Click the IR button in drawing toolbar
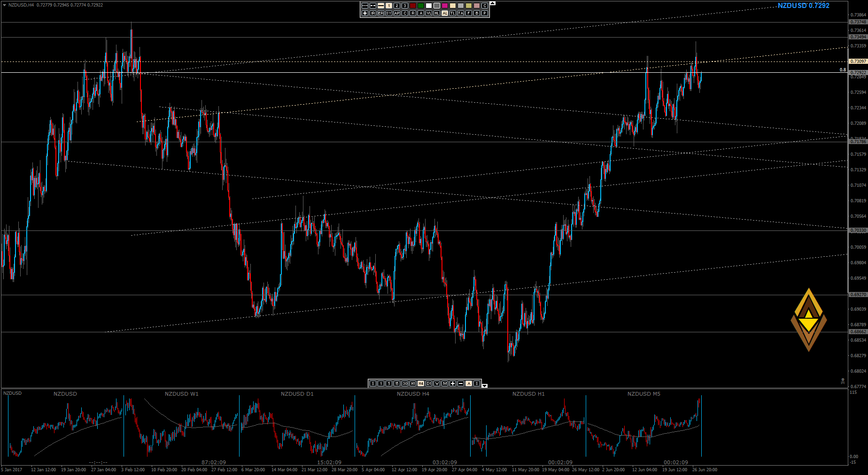 373,13
